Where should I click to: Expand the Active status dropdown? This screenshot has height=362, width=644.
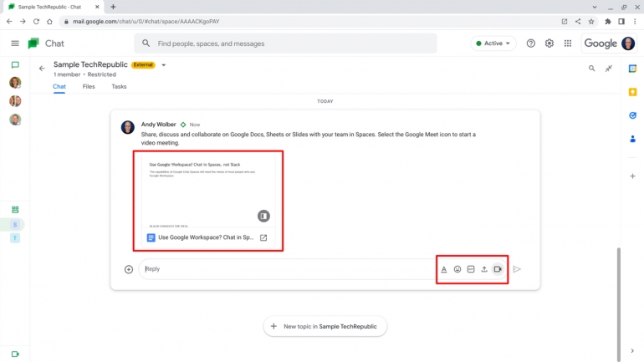(494, 43)
